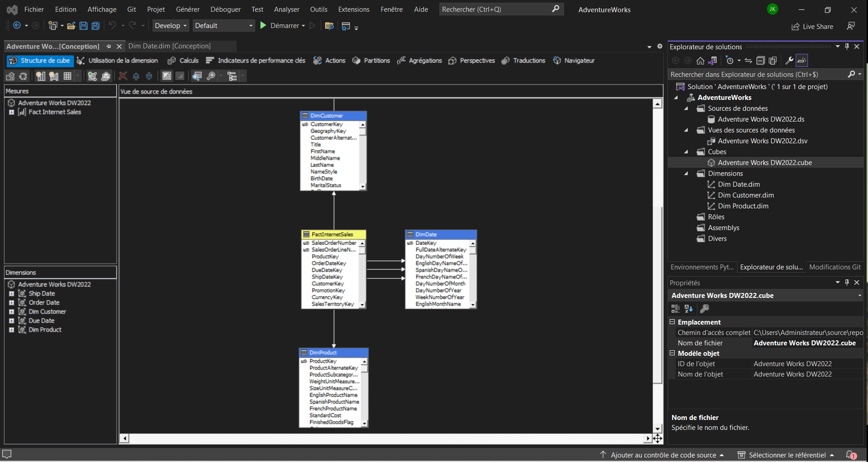Click the tree layout icon in cube toolbar
This screenshot has height=462, width=868.
tap(233, 76)
